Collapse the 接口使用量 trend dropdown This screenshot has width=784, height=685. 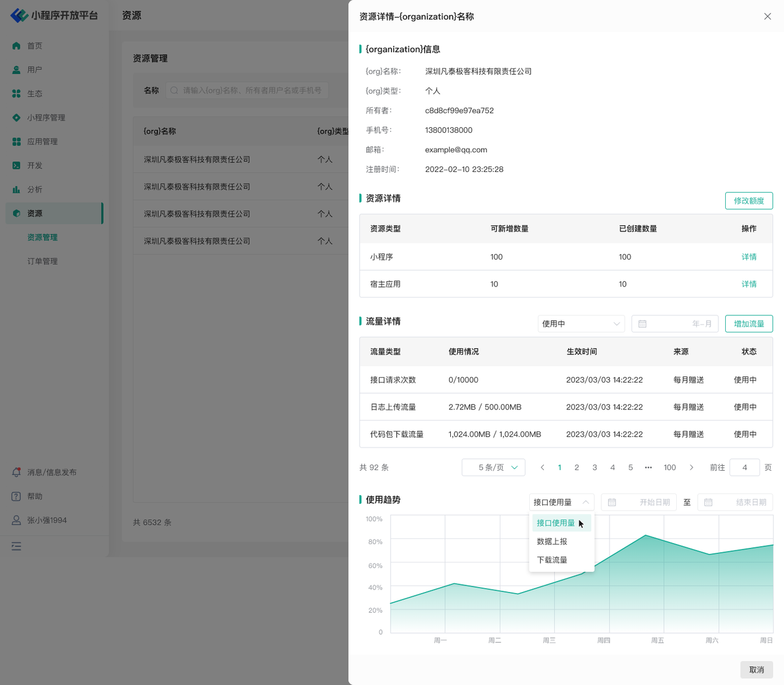[x=561, y=503]
